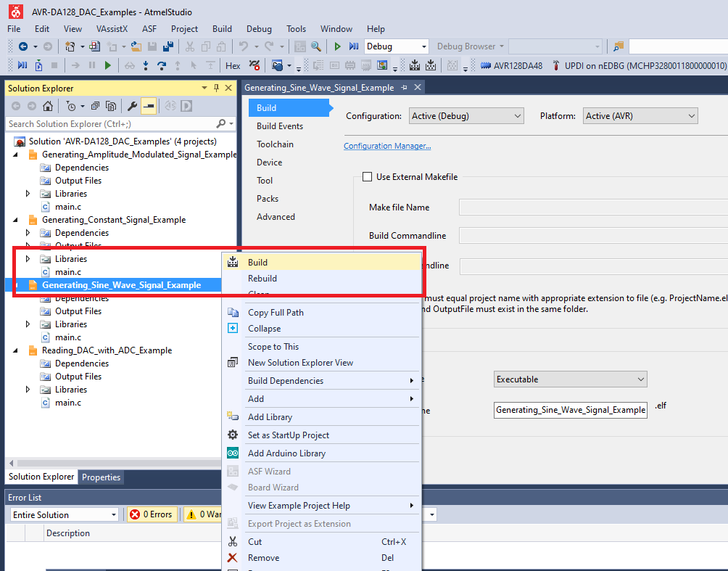This screenshot has height=571, width=728.
Task: Click Cut scissors icon in context menu
Action: [233, 542]
